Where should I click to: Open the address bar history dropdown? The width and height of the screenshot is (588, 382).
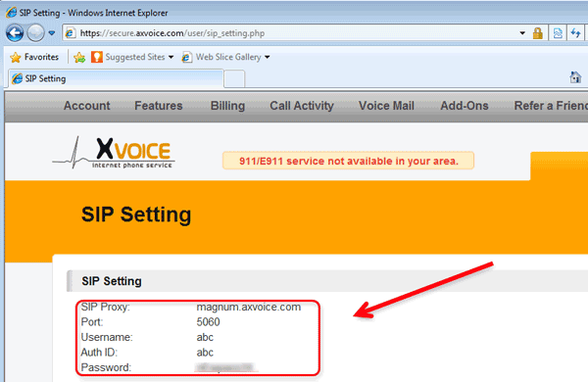[x=522, y=33]
